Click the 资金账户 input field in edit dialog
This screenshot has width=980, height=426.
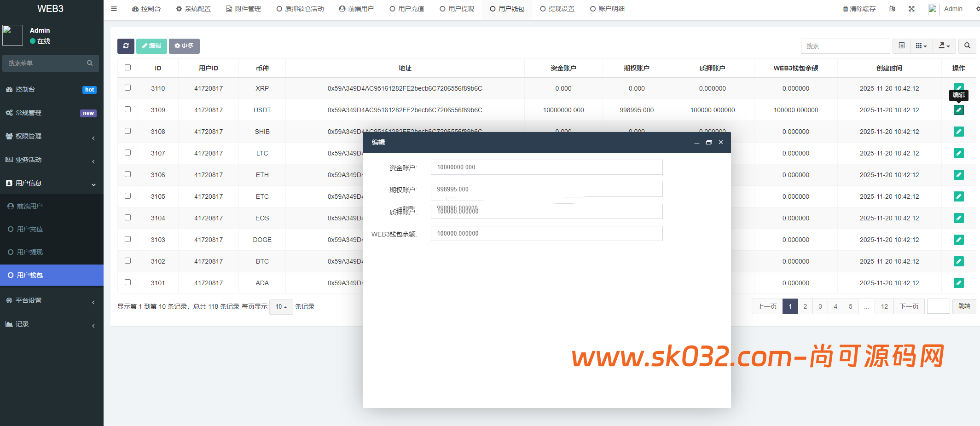point(546,167)
